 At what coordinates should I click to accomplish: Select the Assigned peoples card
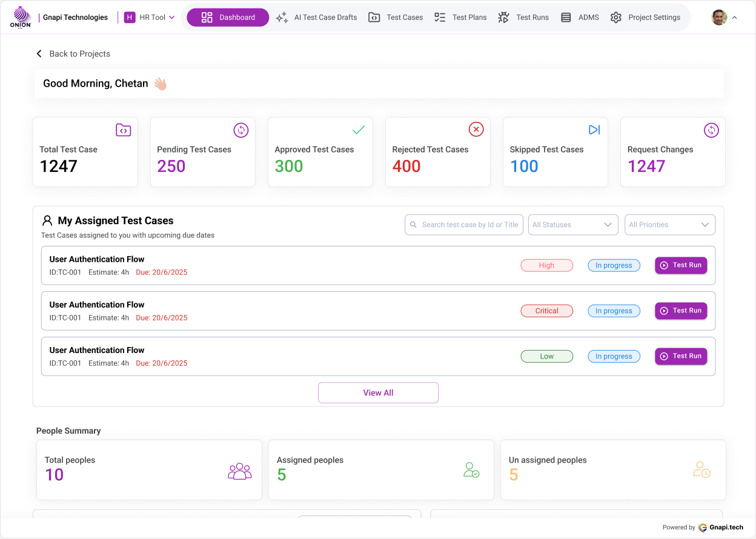point(381,470)
